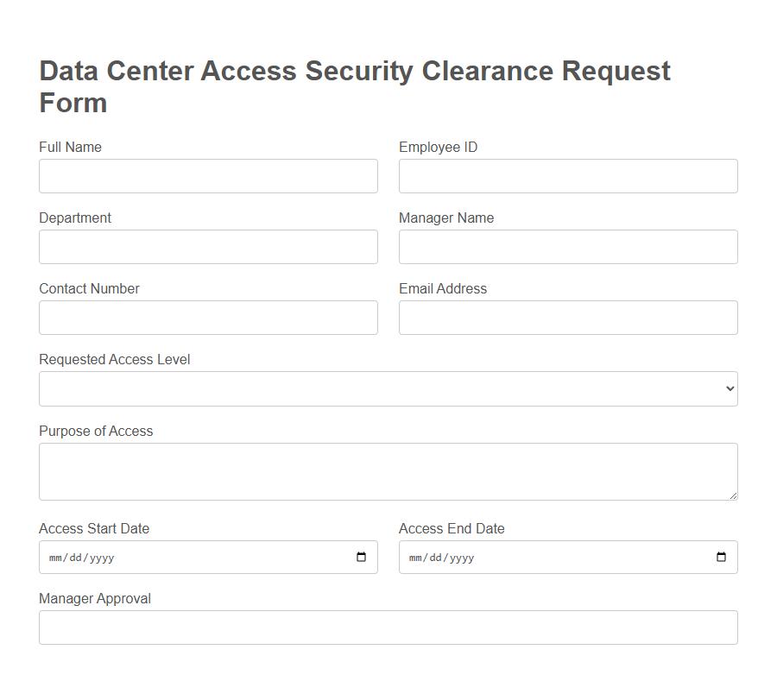The image size is (777, 700).
Task: Click the Employee ID label text
Action: (438, 147)
